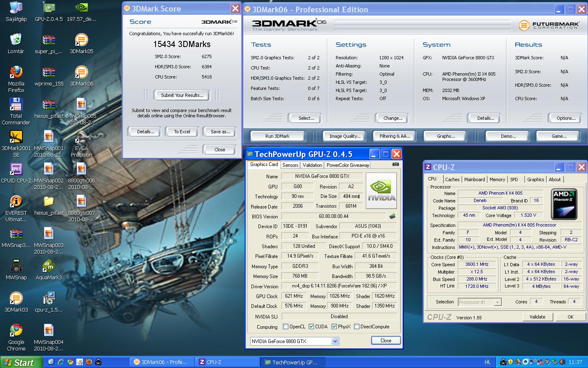Image resolution: width=588 pixels, height=368 pixels.
Task: Click Change button under Settings
Action: [x=393, y=118]
